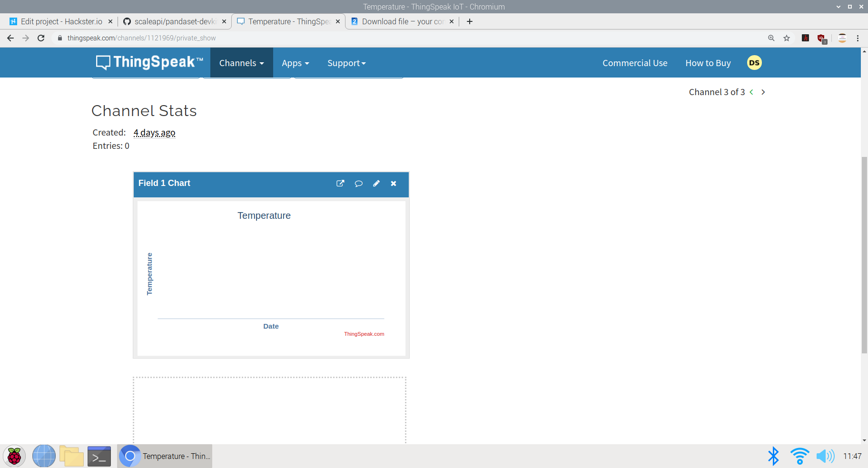The image size is (868, 468).
Task: Remove the Field 1 Chart widget
Action: [394, 184]
